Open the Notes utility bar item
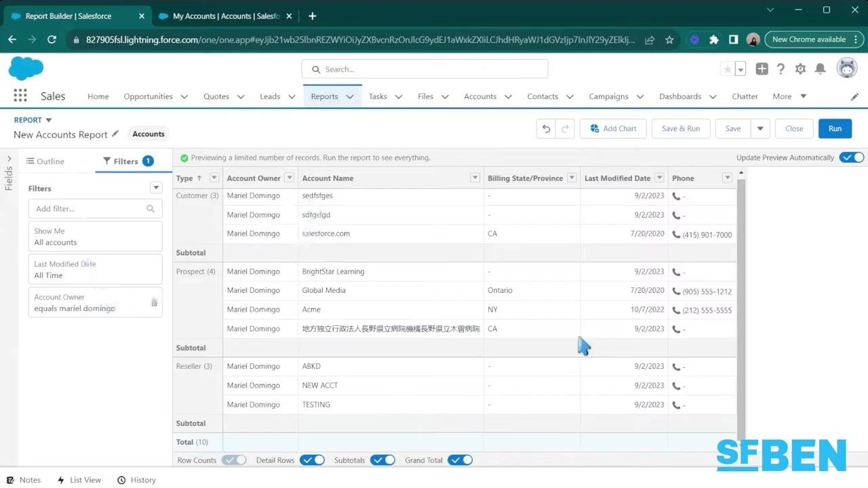This screenshot has height=488, width=868. click(24, 480)
